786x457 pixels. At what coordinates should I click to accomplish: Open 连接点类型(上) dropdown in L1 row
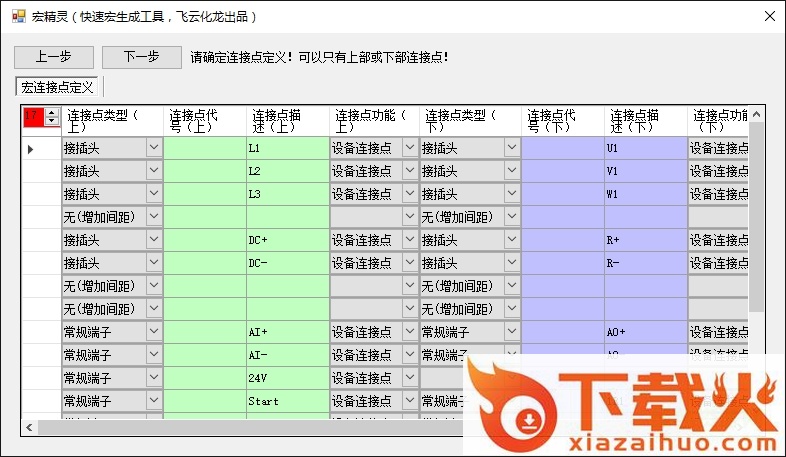coord(154,148)
